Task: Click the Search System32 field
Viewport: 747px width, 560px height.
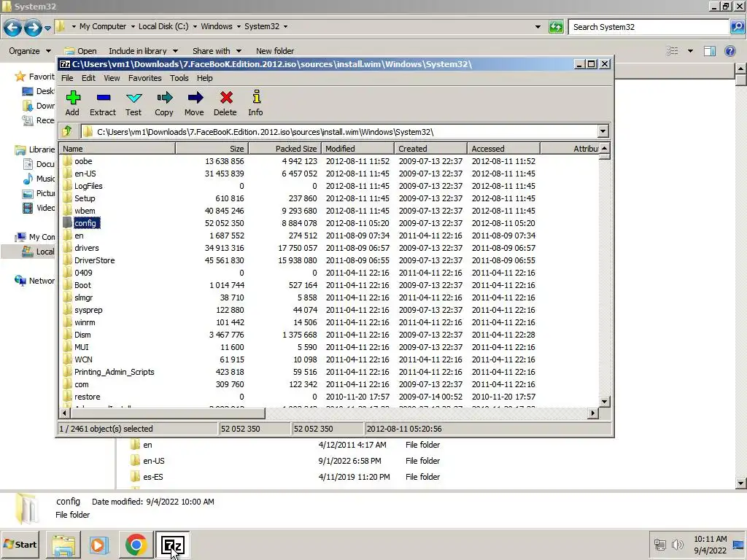Action: click(x=649, y=27)
